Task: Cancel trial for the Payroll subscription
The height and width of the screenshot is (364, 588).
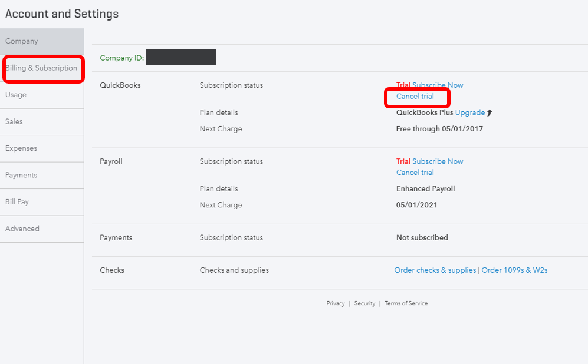Action: (x=415, y=173)
